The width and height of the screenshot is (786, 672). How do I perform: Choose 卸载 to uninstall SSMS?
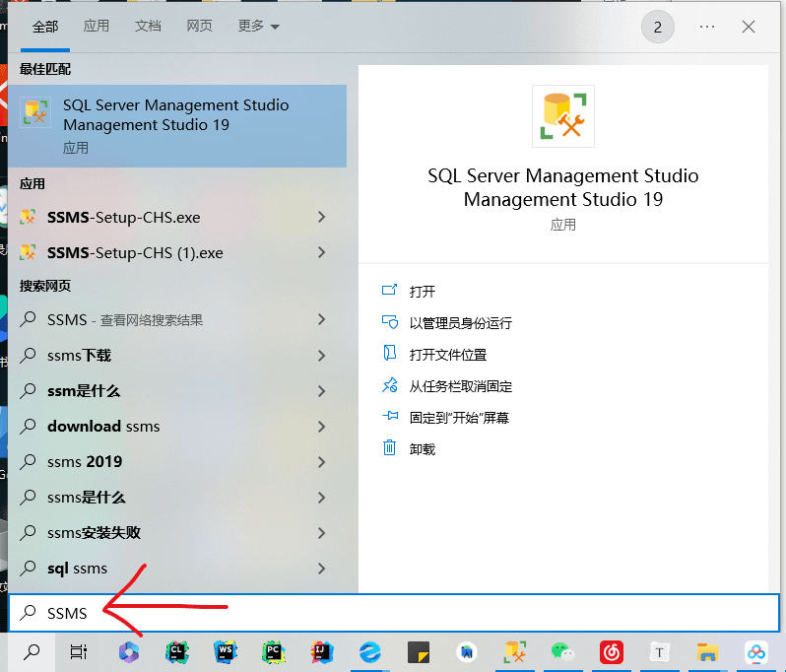pos(423,449)
